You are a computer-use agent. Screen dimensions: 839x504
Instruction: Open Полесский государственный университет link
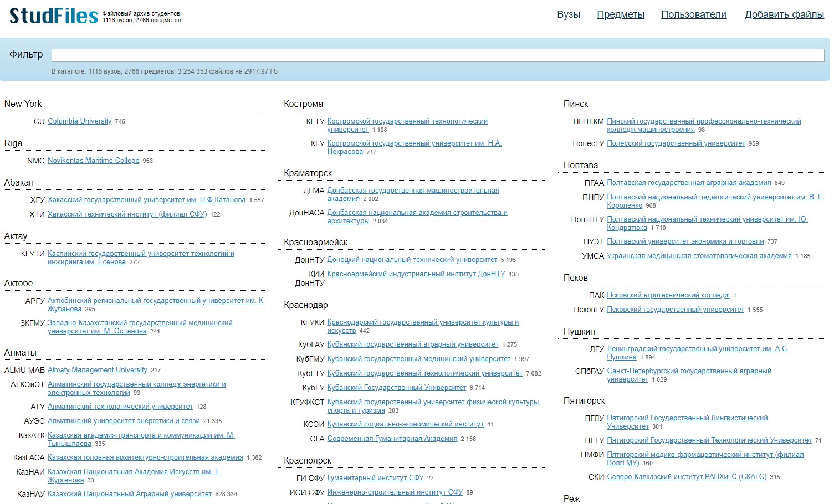pos(676,143)
